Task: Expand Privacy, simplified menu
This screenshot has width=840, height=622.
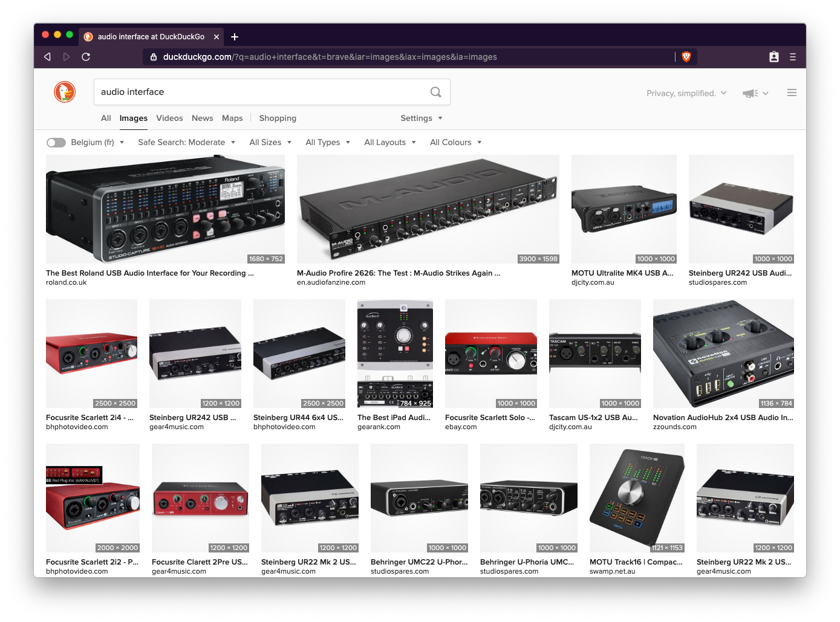Action: (x=686, y=93)
